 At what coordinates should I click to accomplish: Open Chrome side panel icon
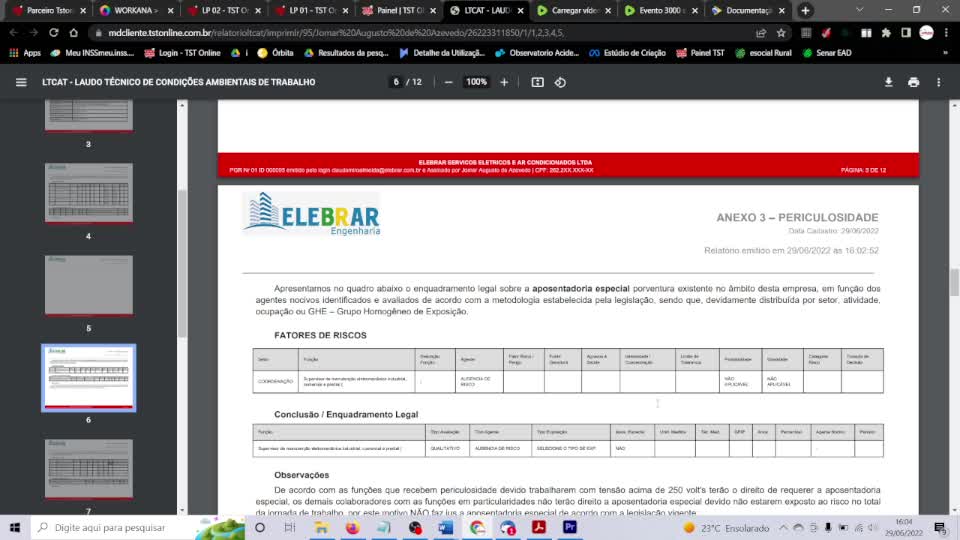pos(906,33)
